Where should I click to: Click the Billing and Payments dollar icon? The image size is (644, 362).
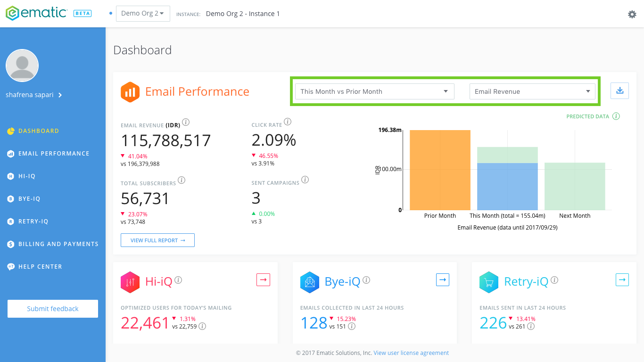11,244
